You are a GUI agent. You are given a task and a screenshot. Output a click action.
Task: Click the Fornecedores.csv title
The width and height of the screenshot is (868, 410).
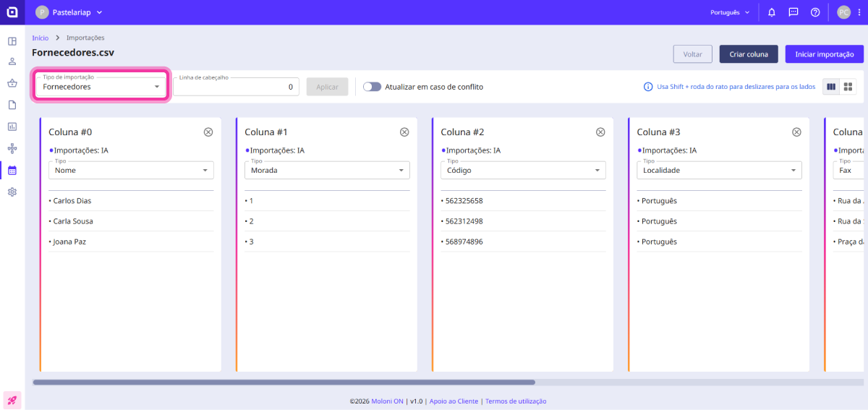point(73,53)
